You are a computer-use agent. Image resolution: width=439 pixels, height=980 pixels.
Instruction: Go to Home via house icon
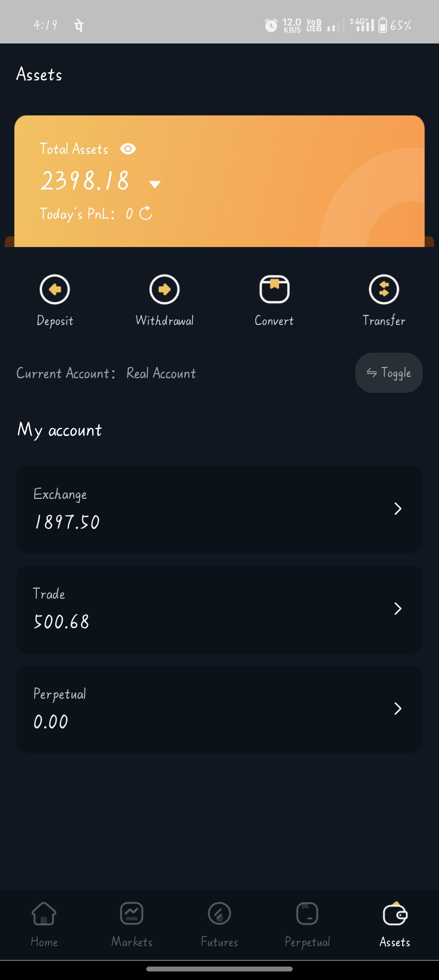44,913
